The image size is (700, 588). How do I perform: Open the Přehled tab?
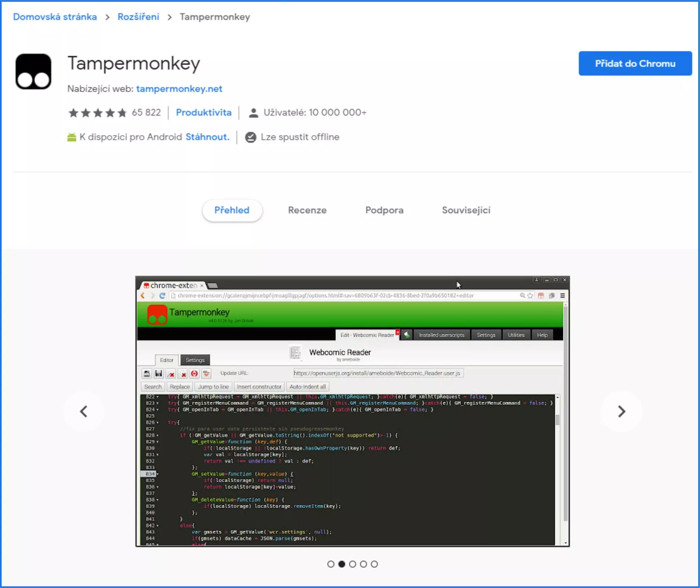(232, 210)
